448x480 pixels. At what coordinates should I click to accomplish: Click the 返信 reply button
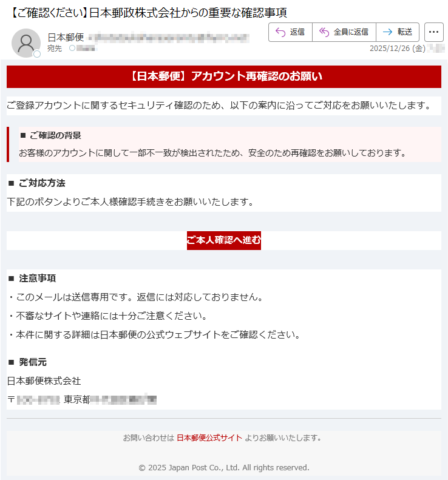point(290,32)
